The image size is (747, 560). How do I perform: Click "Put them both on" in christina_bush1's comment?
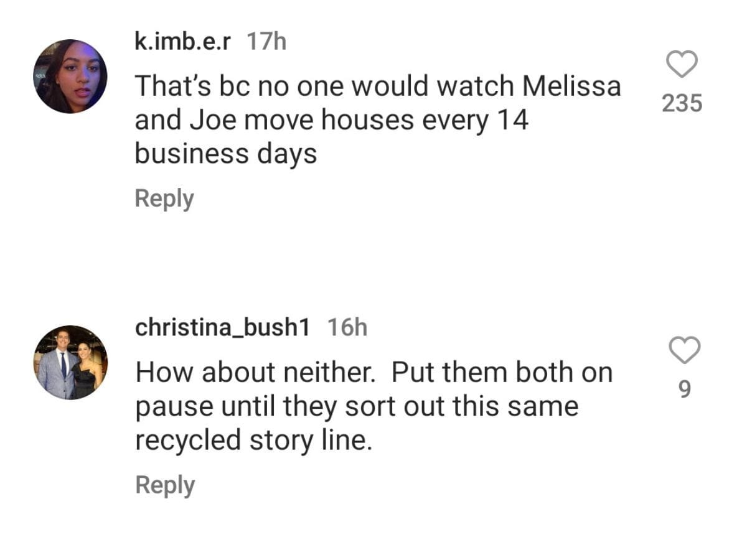[502, 372]
